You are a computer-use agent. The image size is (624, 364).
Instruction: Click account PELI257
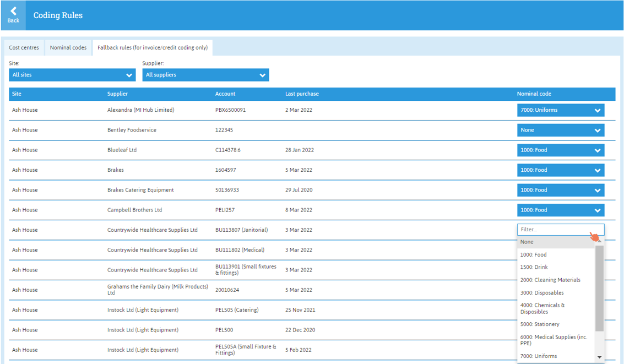225,210
